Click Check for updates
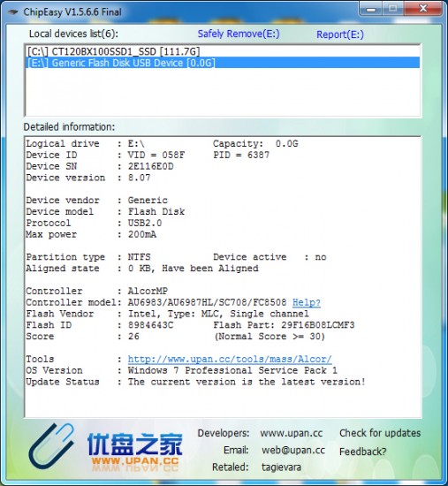This screenshot has width=448, height=486. click(x=380, y=433)
